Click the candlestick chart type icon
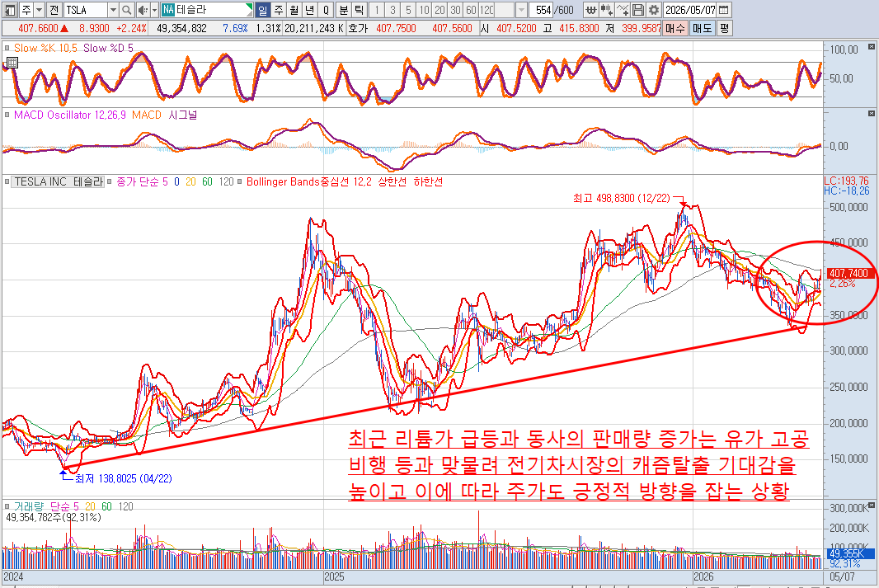This screenshot has width=879, height=588. tap(606, 10)
